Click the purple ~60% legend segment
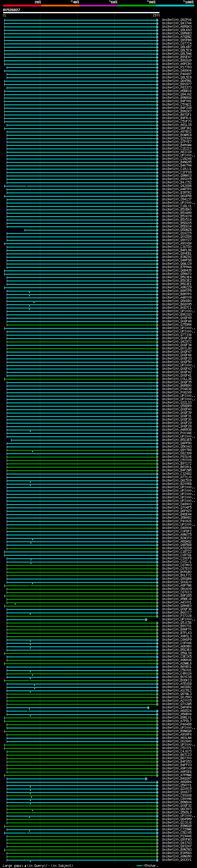The width and height of the screenshot is (197, 868). pos(98,6)
